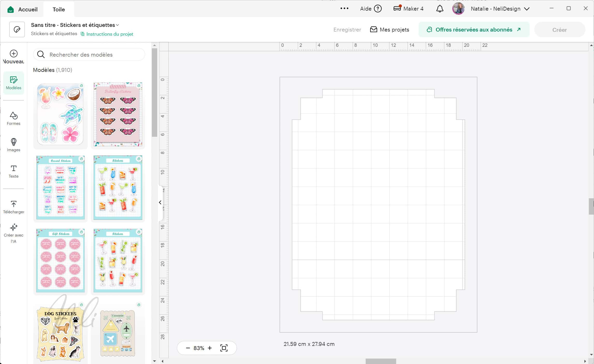This screenshot has height=364, width=594.
Task: Zoom to fit using the frame icon
Action: click(x=223, y=348)
